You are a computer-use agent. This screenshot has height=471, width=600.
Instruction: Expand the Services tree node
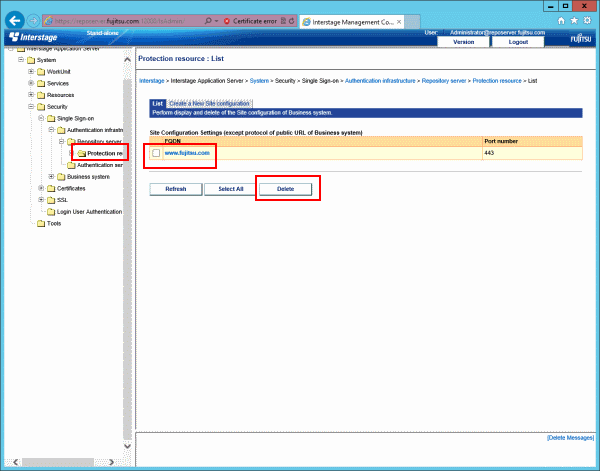tap(31, 83)
